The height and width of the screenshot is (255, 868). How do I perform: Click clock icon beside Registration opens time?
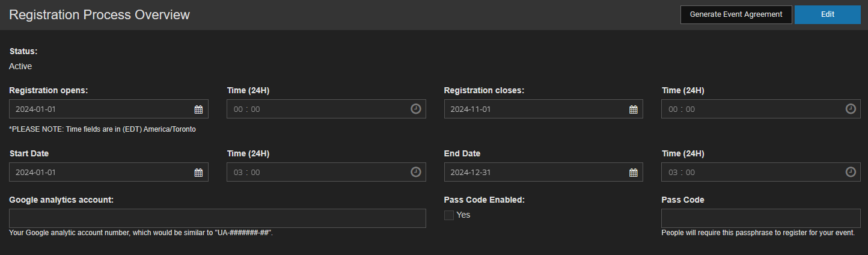(x=415, y=109)
